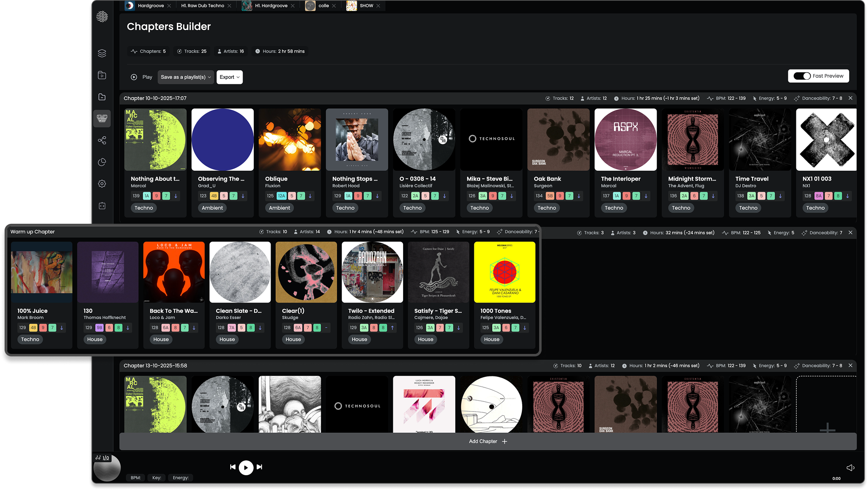868x490 pixels.
Task: Select the Oblique track cover
Action: point(290,139)
